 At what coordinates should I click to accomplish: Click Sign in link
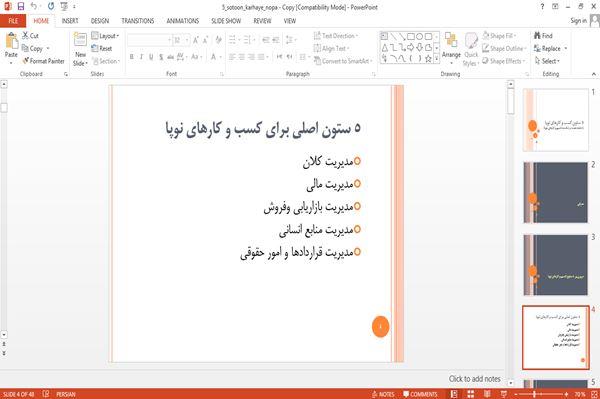[x=578, y=21]
